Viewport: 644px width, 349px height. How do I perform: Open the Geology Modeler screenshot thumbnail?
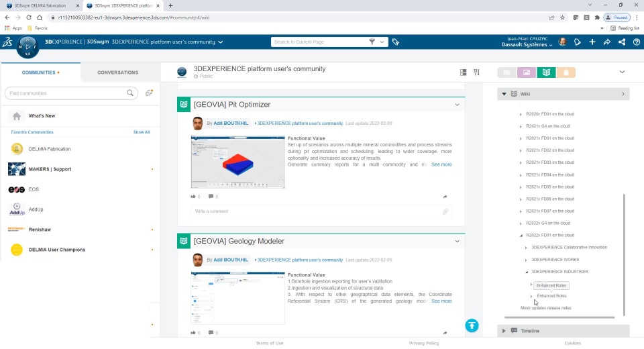coord(237,298)
